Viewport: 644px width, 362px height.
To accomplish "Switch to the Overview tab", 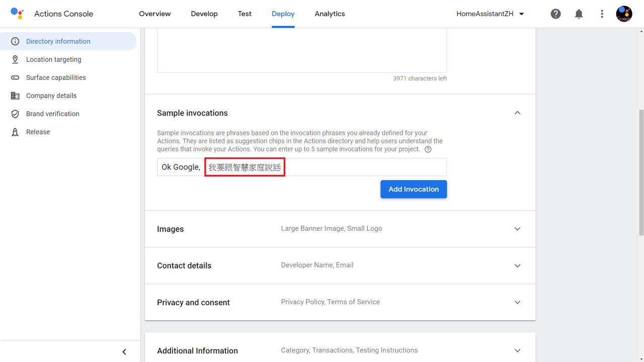I will pyautogui.click(x=155, y=14).
